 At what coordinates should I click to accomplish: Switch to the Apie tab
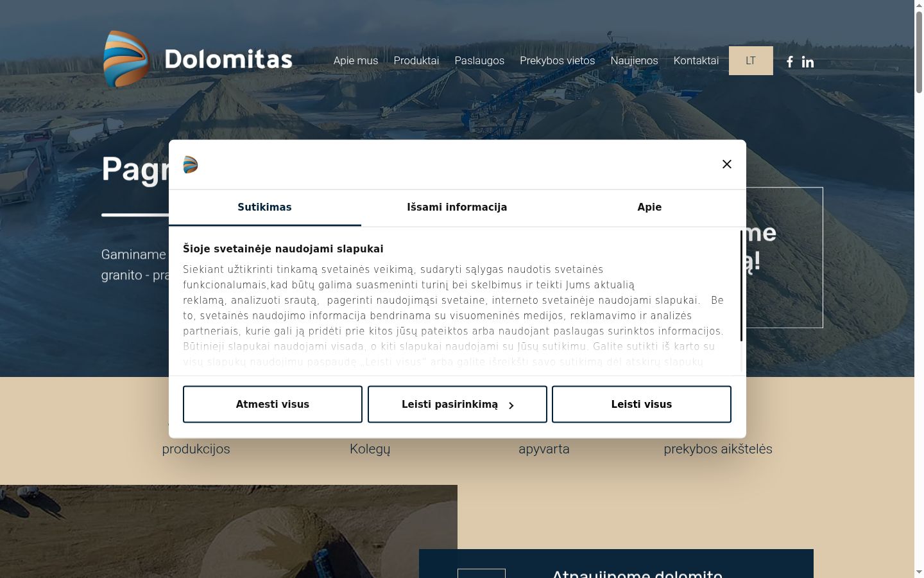tap(649, 207)
